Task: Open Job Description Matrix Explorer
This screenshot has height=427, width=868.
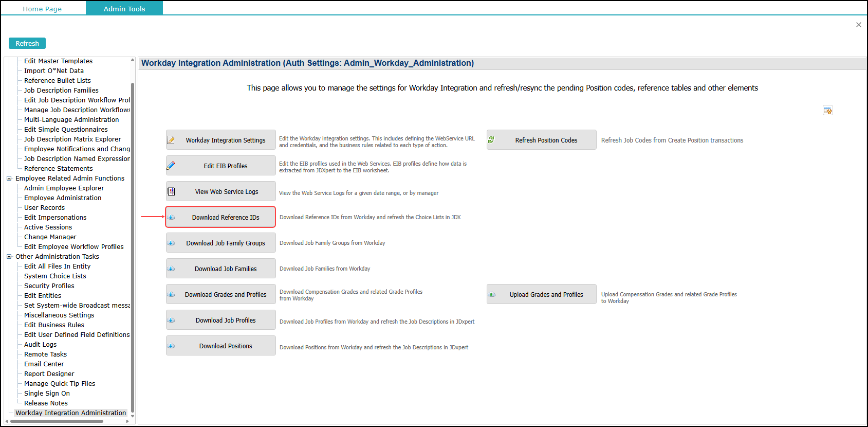Action: (72, 139)
